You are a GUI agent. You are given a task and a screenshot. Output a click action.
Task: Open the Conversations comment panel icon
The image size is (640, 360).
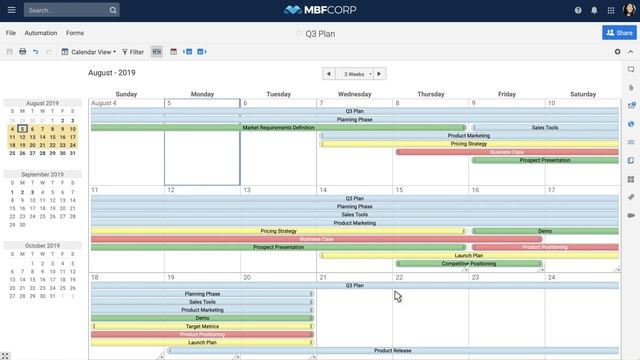(x=631, y=69)
